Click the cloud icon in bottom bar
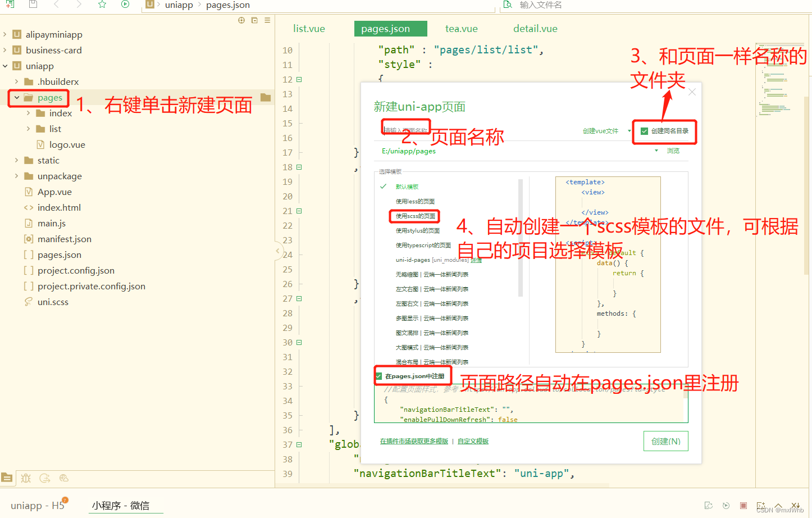Image resolution: width=812 pixels, height=518 pixels. pos(64,478)
